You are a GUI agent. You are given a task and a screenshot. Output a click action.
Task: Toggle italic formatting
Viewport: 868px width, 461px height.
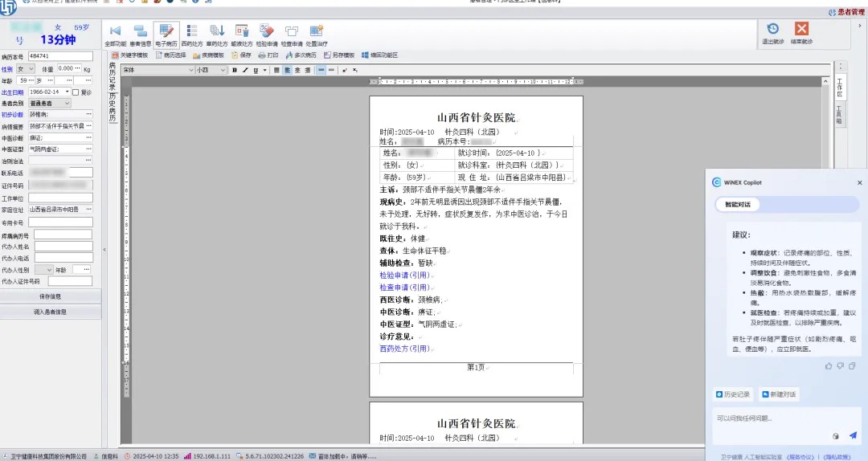[x=245, y=71]
